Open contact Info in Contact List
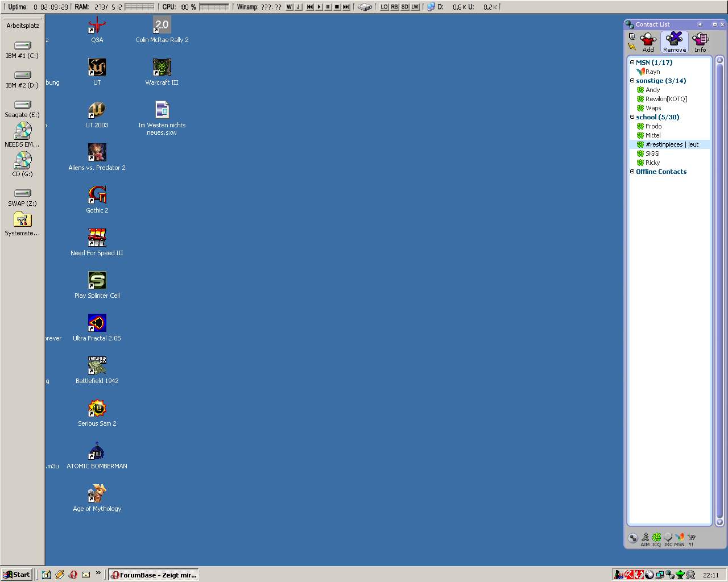The image size is (728, 582). (700, 42)
